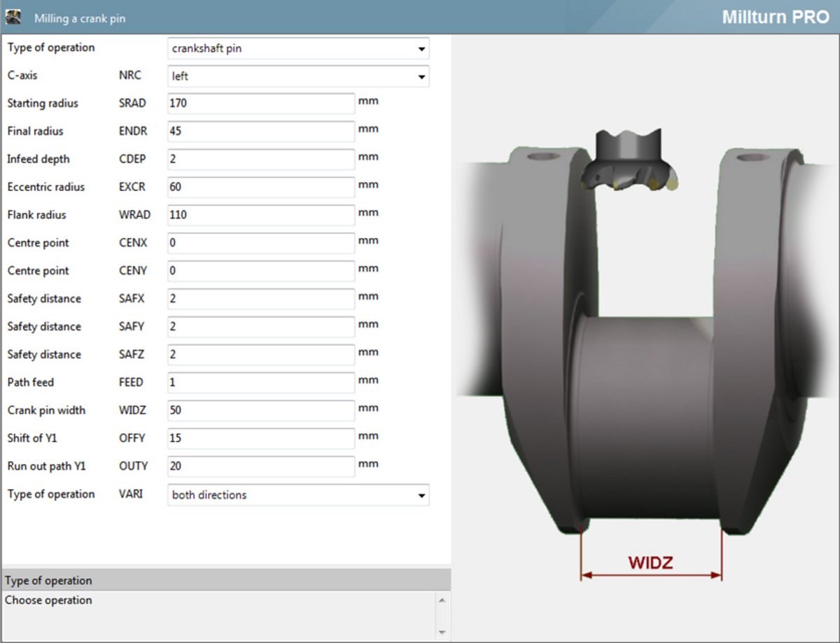Click the Centre point CENX input box
The width and height of the screenshot is (840, 643).
pyautogui.click(x=260, y=243)
